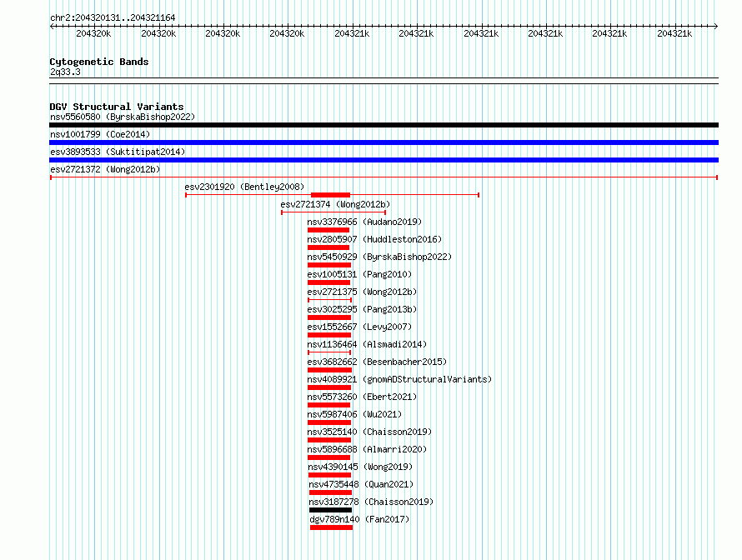Click red bar beneath esv1005131 label

coord(328,282)
